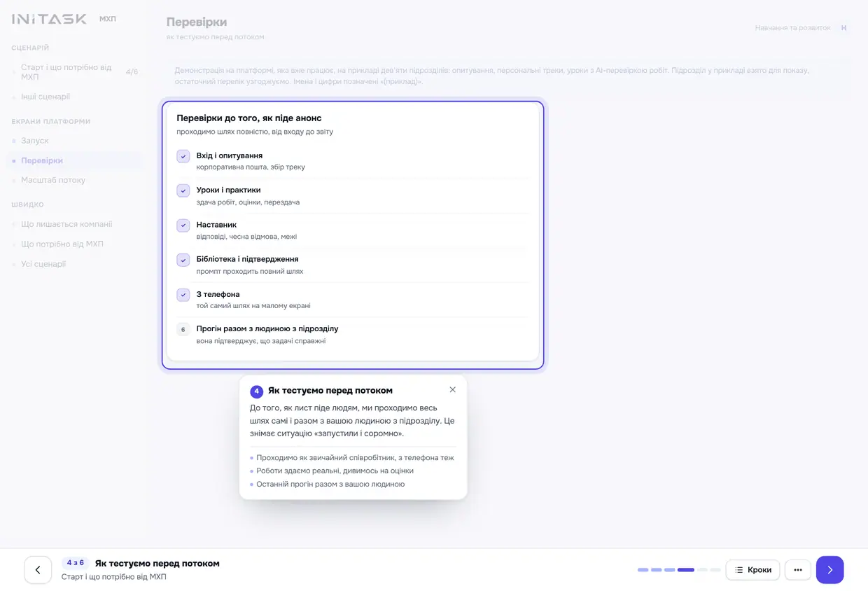Click the «4 з 6» step counter badge
The image size is (868, 591).
pos(75,563)
